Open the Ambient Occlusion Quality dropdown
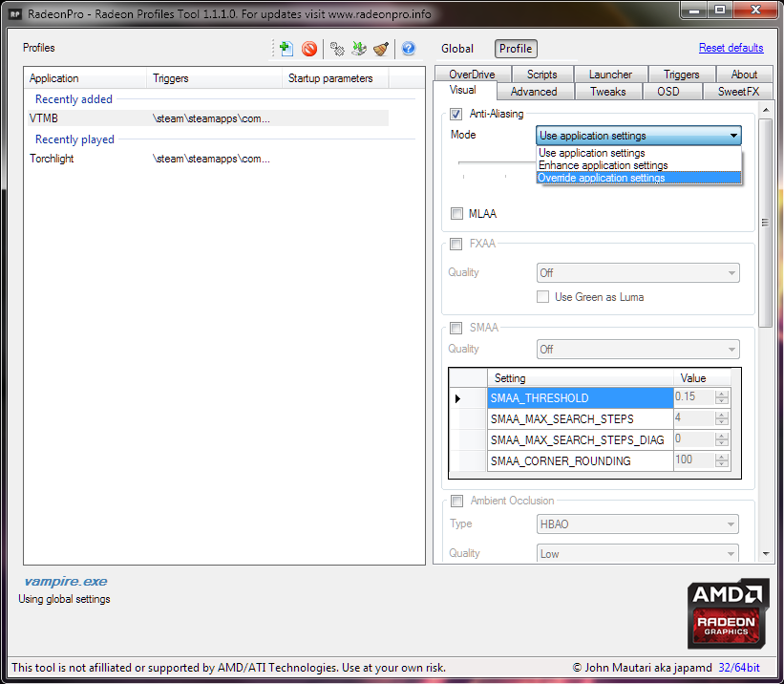The width and height of the screenshot is (784, 684). tap(638, 554)
